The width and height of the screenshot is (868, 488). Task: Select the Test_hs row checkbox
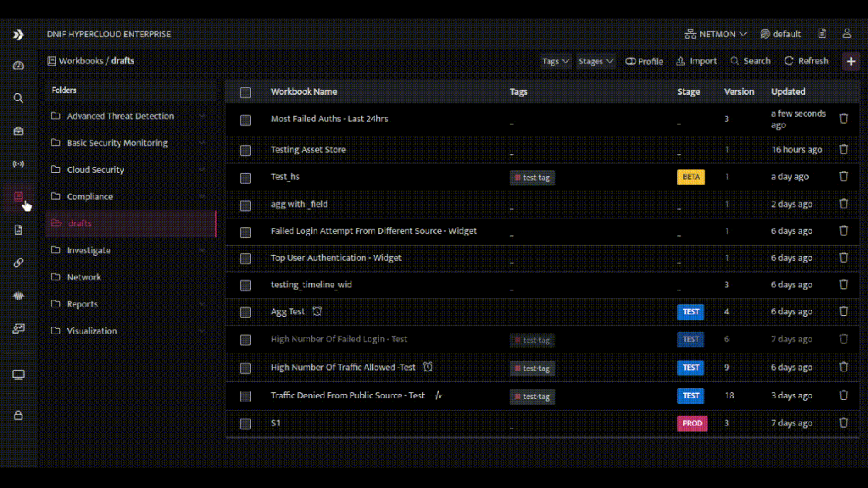click(245, 178)
